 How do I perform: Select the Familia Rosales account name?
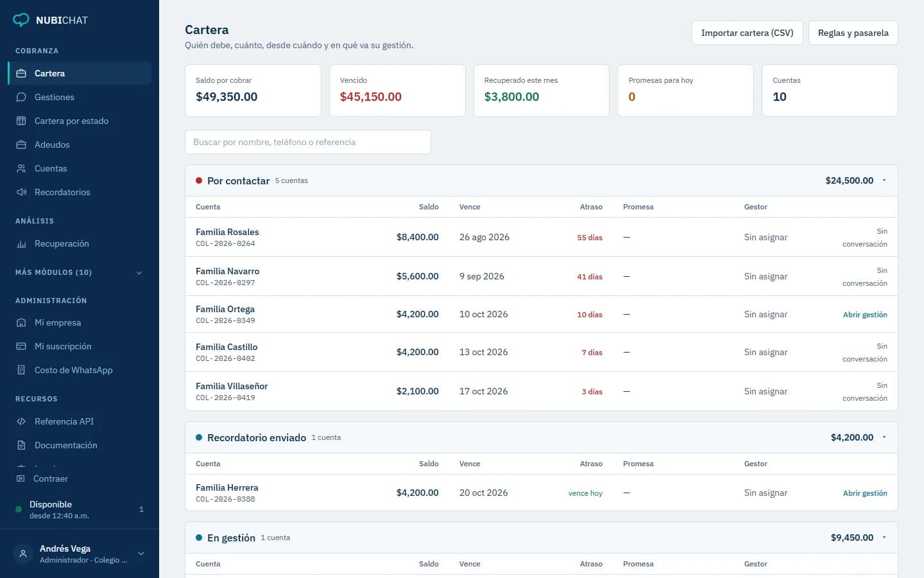(x=227, y=232)
